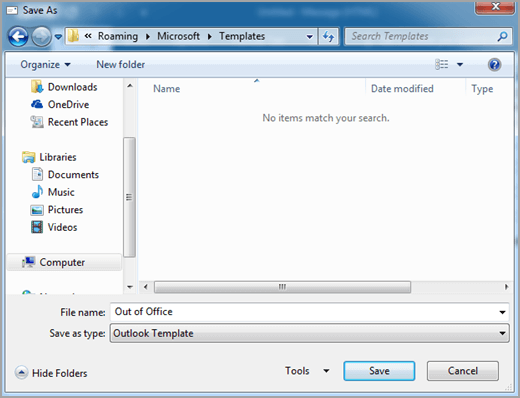Click the Music note icon
This screenshot has height=398, width=520.
coord(37,192)
